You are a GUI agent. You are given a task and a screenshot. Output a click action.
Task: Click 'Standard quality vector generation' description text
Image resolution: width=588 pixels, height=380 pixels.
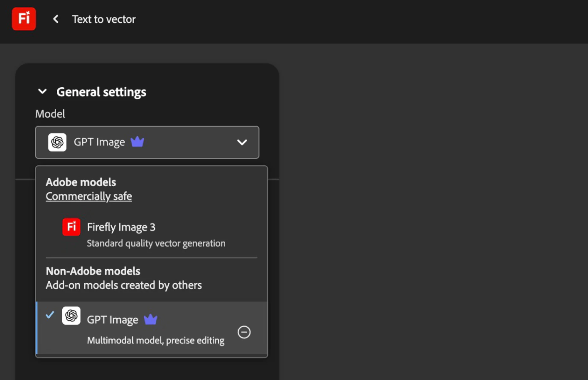[156, 243]
